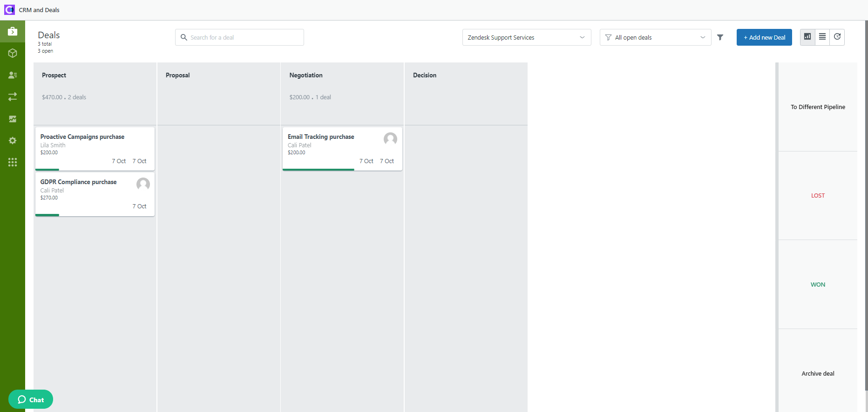Click progress bar on Email Tracking purchase card
Viewport: 868px width, 412px height.
point(319,170)
